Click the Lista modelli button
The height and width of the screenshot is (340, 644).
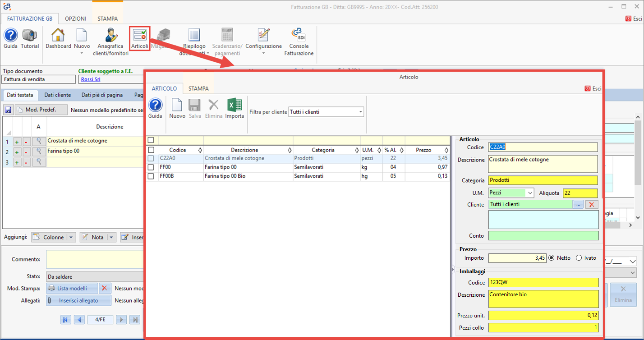click(x=72, y=288)
